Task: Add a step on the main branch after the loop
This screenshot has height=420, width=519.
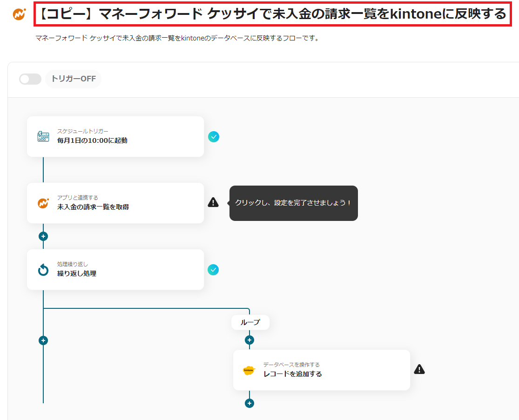Action: tap(43, 340)
